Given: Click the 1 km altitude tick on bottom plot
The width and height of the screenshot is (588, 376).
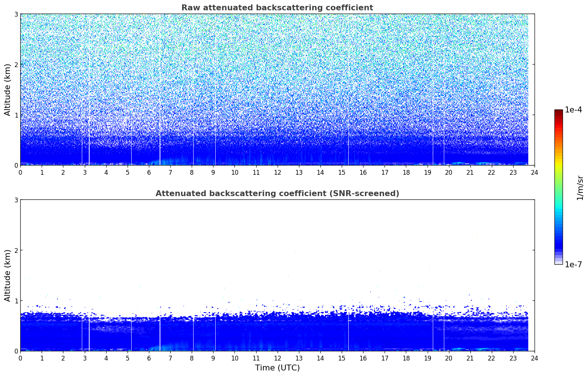Looking at the screenshot, I should coord(16,301).
